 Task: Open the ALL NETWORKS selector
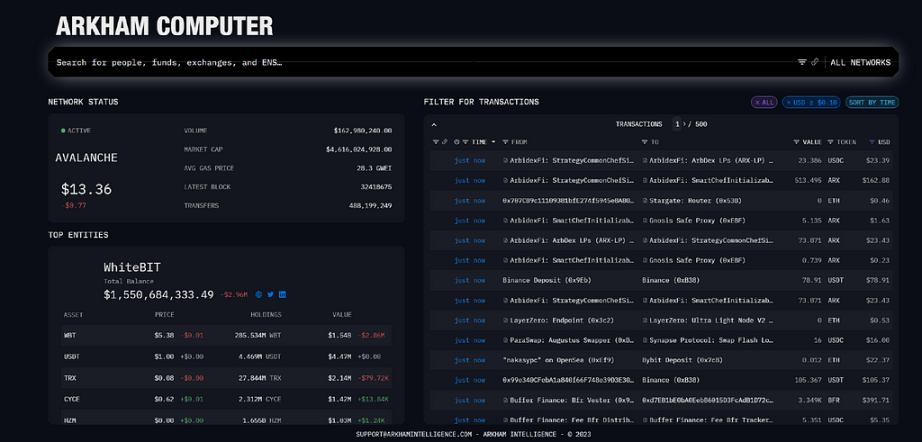pos(860,62)
